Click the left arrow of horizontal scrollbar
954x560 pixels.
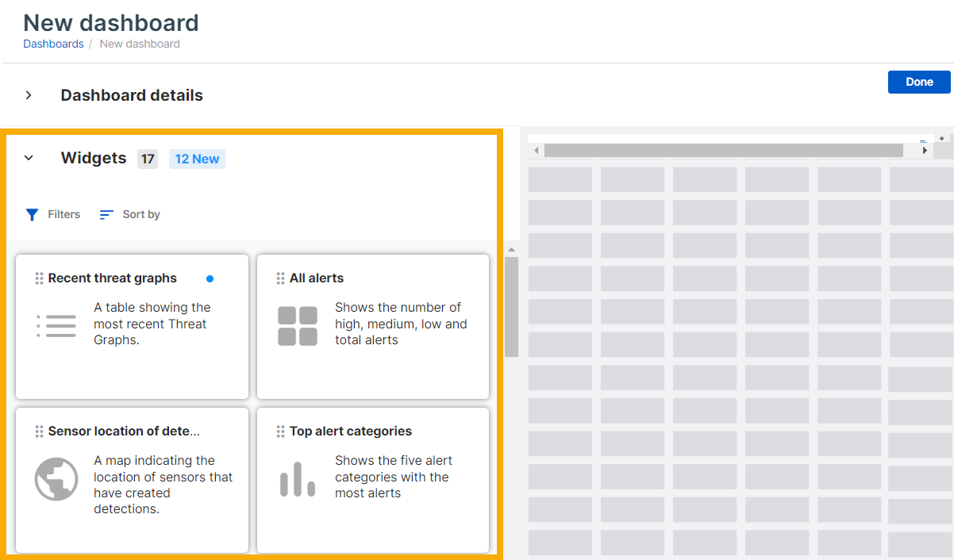pos(536,150)
